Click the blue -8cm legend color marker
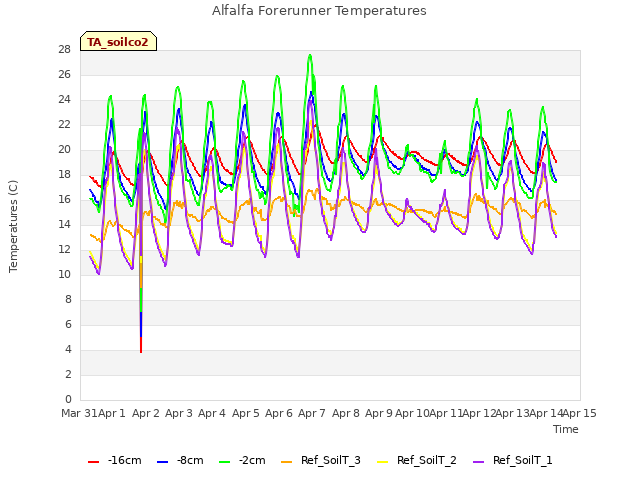The width and height of the screenshot is (640, 480). point(162,462)
